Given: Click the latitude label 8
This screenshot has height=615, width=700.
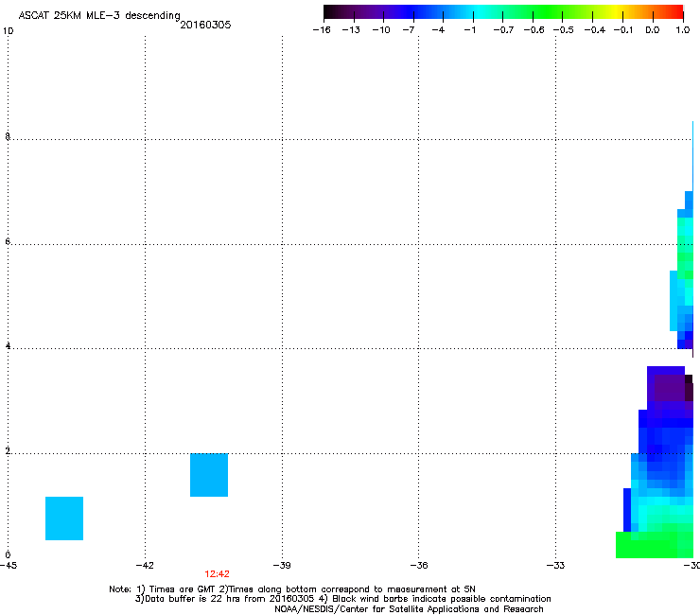Looking at the screenshot, I should coord(8,136).
